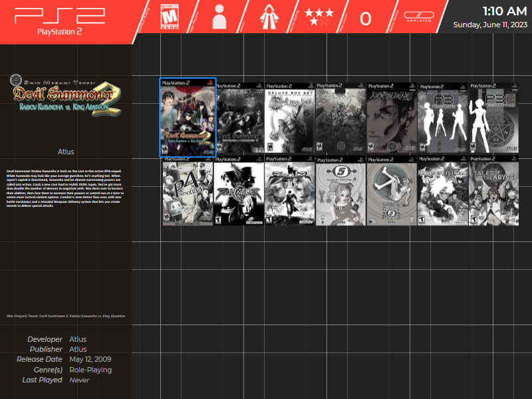The width and height of the screenshot is (532, 399).
Task: Click the game description paragraph
Action: tap(65, 188)
